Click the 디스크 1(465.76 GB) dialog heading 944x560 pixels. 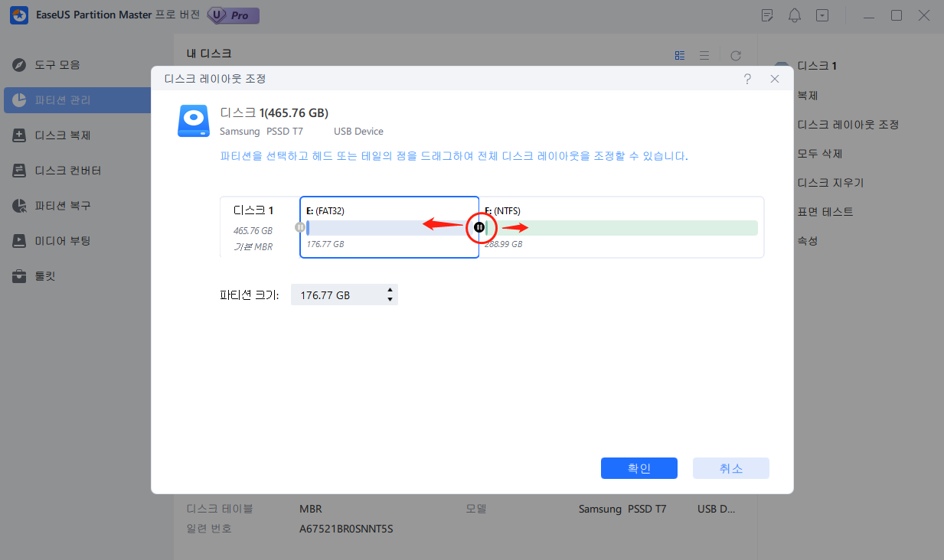point(274,113)
